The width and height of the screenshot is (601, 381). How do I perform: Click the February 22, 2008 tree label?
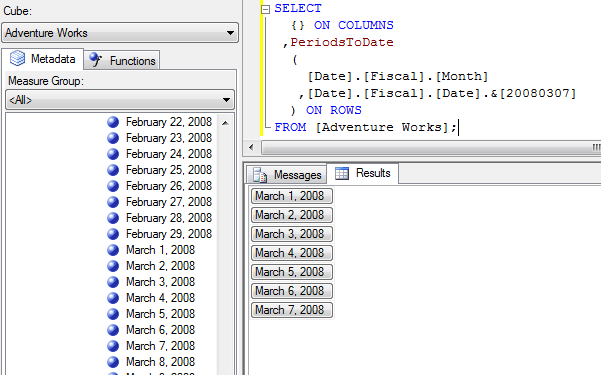point(169,122)
